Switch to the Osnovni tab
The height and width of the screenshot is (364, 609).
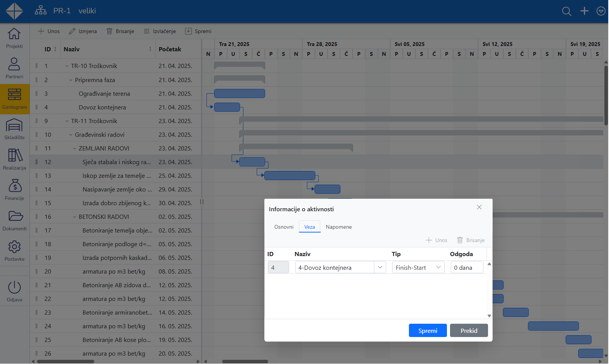284,227
